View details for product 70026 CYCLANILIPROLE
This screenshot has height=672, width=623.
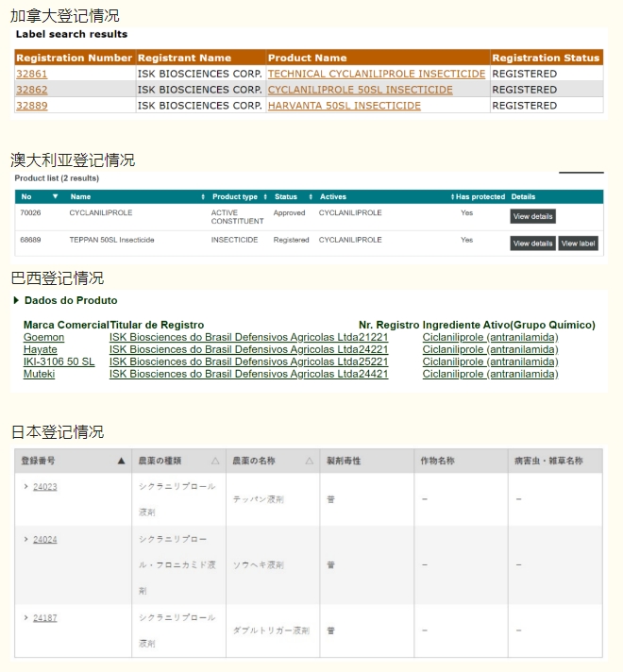[532, 216]
